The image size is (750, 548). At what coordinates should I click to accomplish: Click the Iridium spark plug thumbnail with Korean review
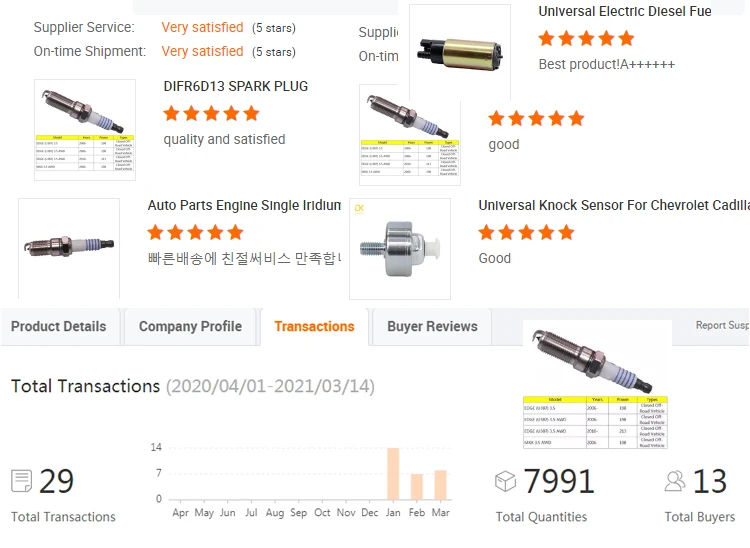69,248
